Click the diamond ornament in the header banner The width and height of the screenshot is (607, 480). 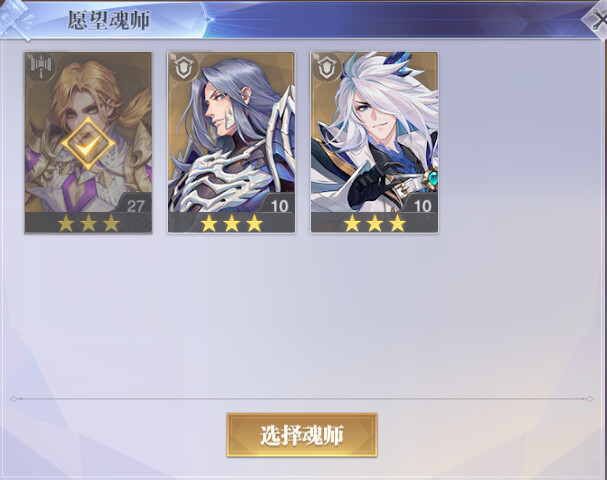pos(208,19)
